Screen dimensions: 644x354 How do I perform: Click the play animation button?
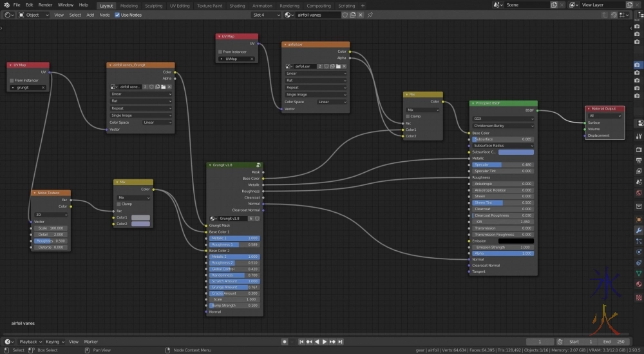coord(325,342)
